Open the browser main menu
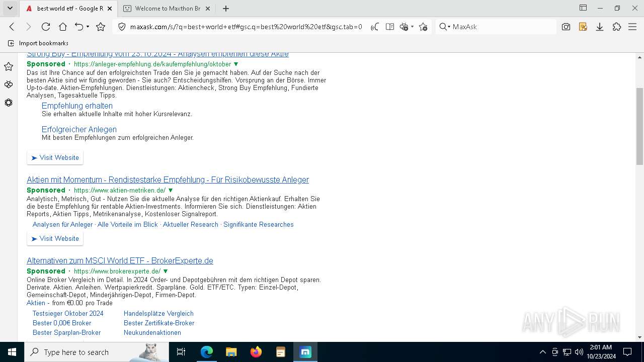Image resolution: width=644 pixels, height=362 pixels. [x=632, y=27]
